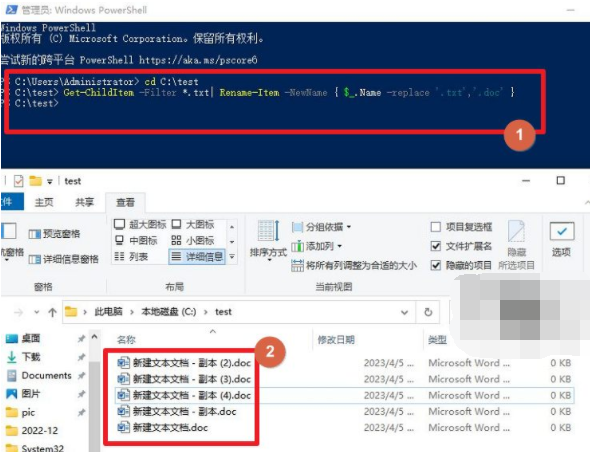Switch to the 主页 ribbon tab
Viewport: 590px width, 452px height.
tap(44, 202)
